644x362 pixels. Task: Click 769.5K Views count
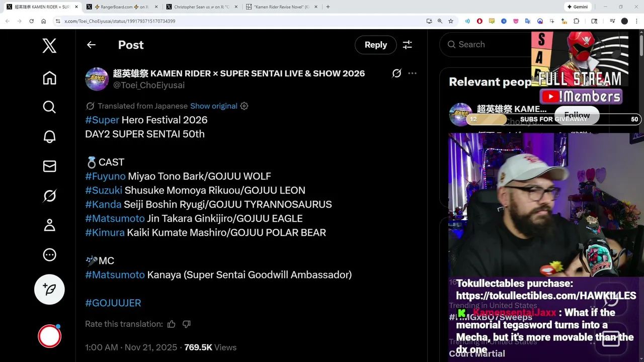(x=210, y=347)
